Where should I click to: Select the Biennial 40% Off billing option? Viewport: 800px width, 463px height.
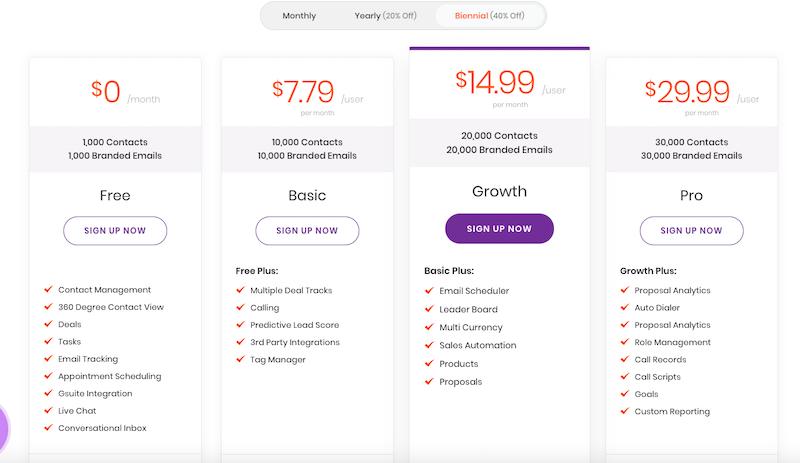click(489, 16)
